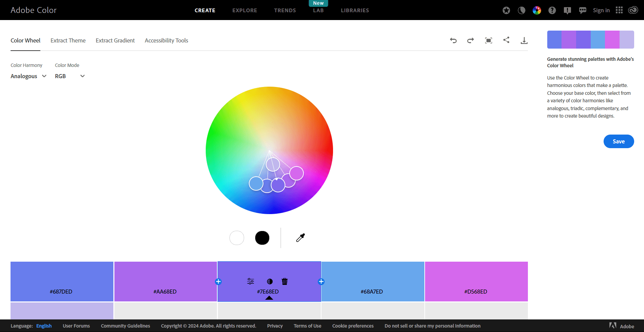Enter fullscreen view of the color wheel

coord(489,40)
